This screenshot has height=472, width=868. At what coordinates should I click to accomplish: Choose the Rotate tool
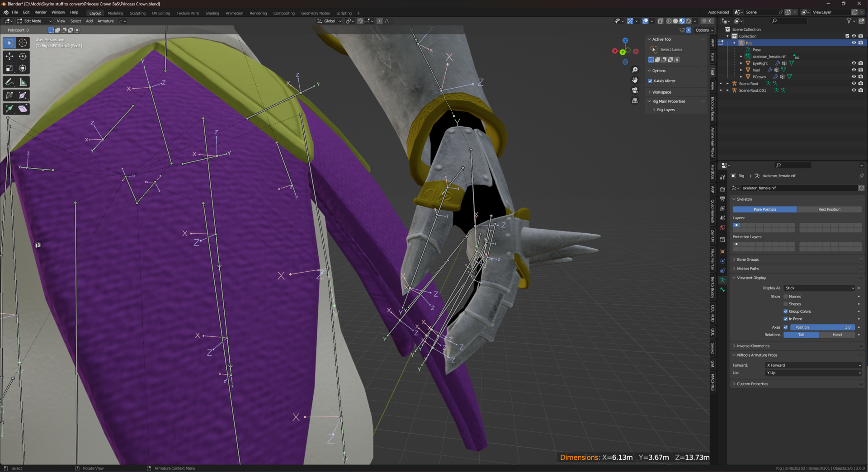pyautogui.click(x=23, y=56)
